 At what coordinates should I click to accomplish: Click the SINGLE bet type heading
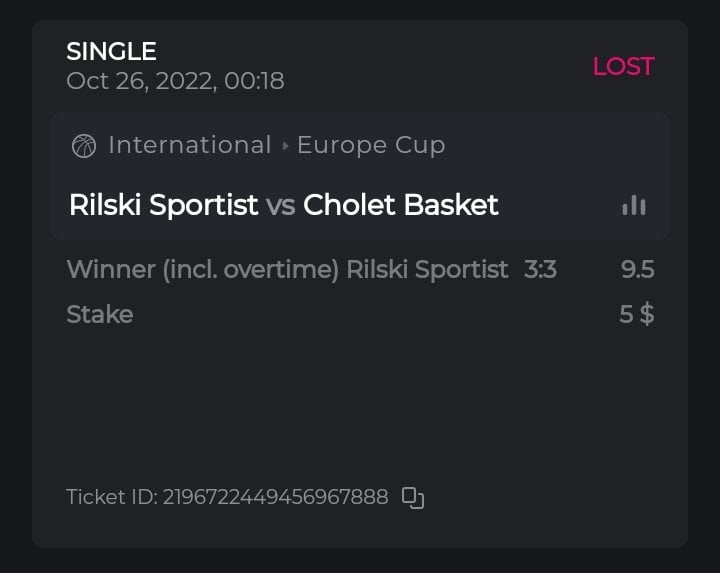pos(111,51)
